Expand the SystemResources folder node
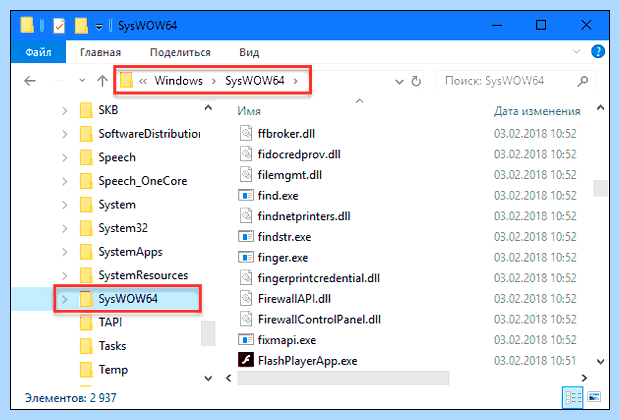 pyautogui.click(x=65, y=275)
